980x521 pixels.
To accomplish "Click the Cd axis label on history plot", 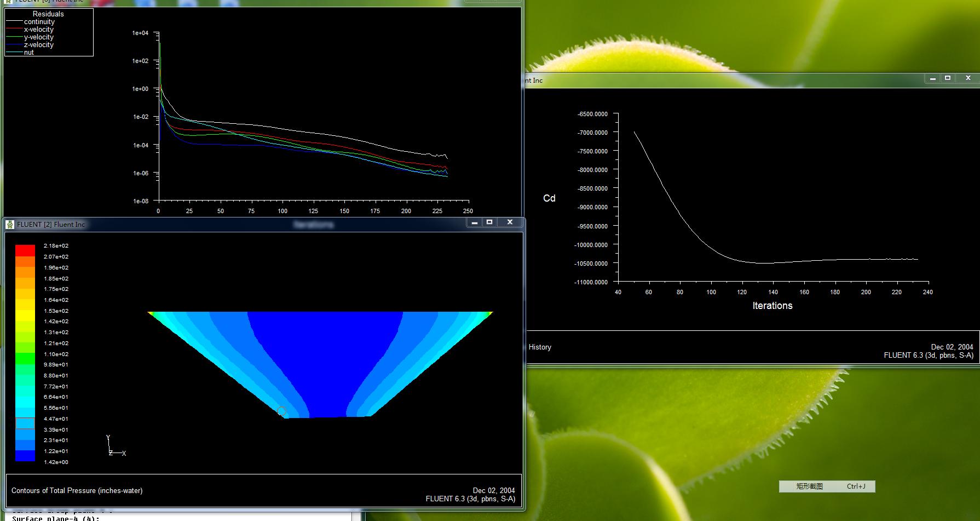I will point(549,198).
